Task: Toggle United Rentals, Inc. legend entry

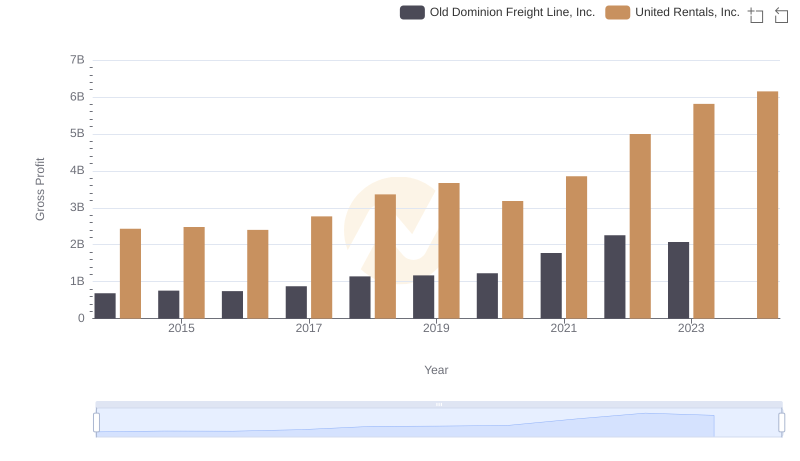Action: click(x=672, y=12)
